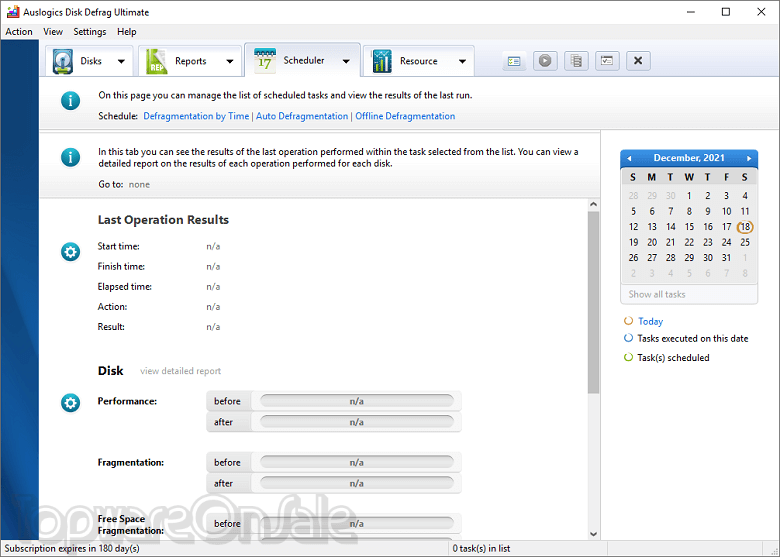The width and height of the screenshot is (780, 557).
Task: Click the Fragmentation after progress bar
Action: coord(357,483)
